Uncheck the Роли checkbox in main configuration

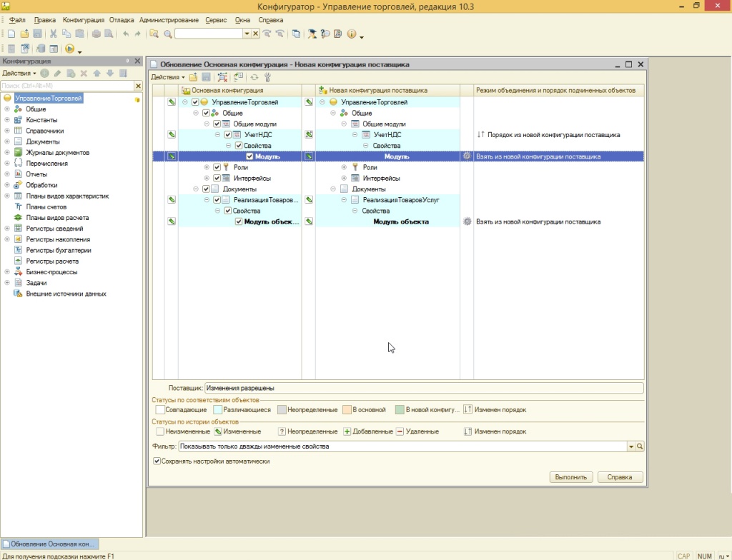[x=217, y=167]
